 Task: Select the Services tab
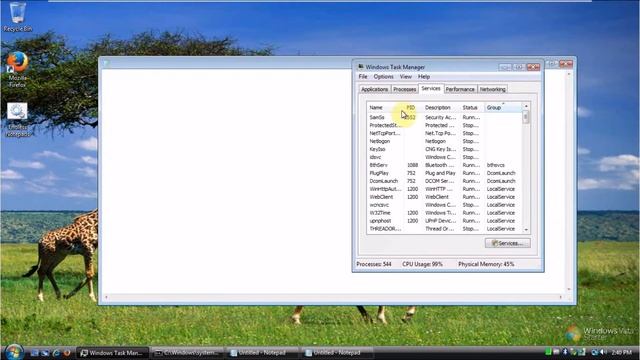(x=431, y=89)
